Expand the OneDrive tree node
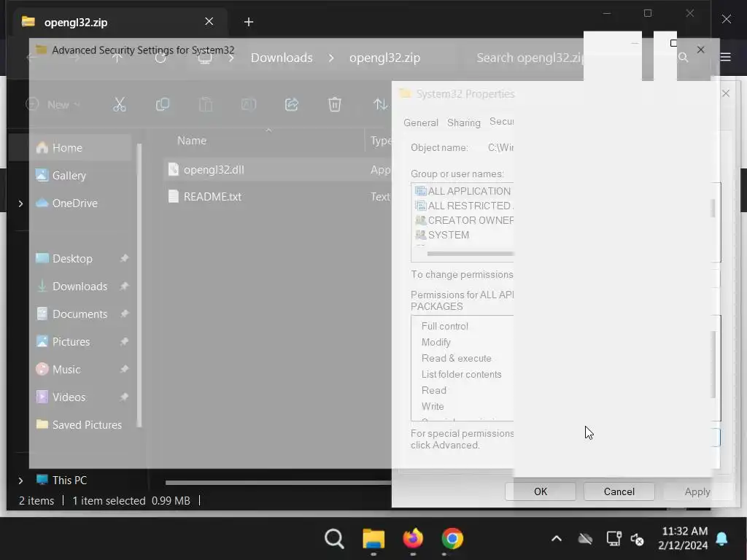Viewport: 747px width, 560px height. click(20, 203)
